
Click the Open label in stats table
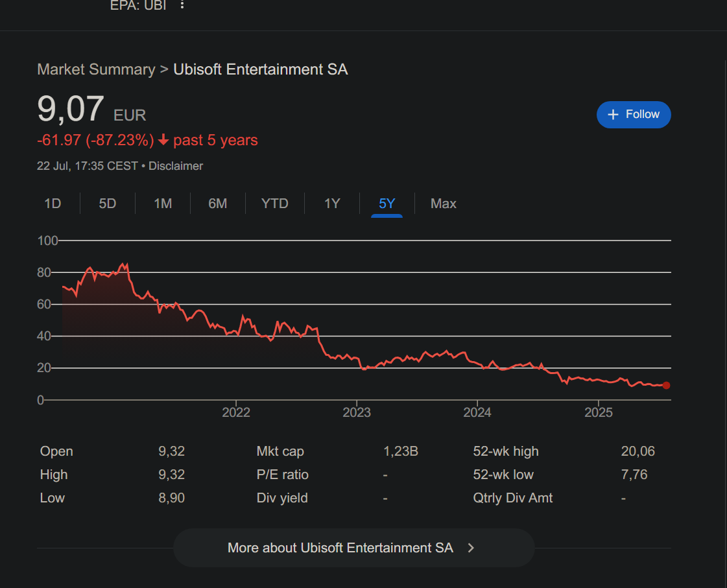56,451
